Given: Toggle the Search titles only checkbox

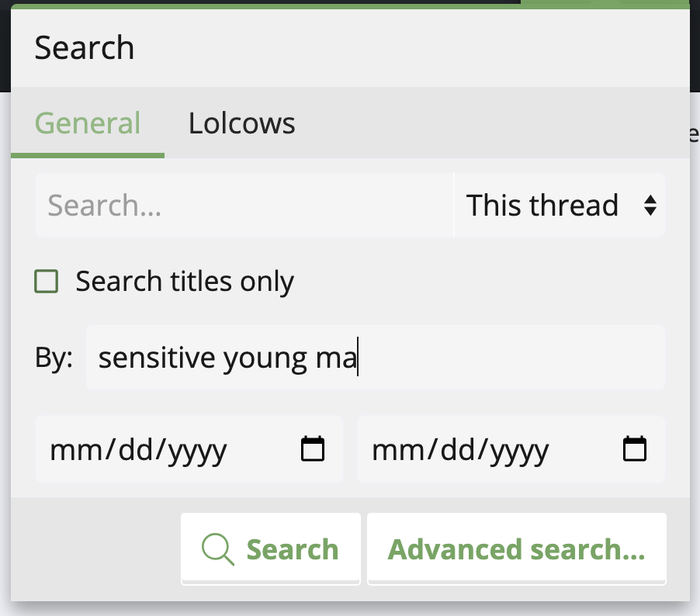Looking at the screenshot, I should [x=47, y=281].
